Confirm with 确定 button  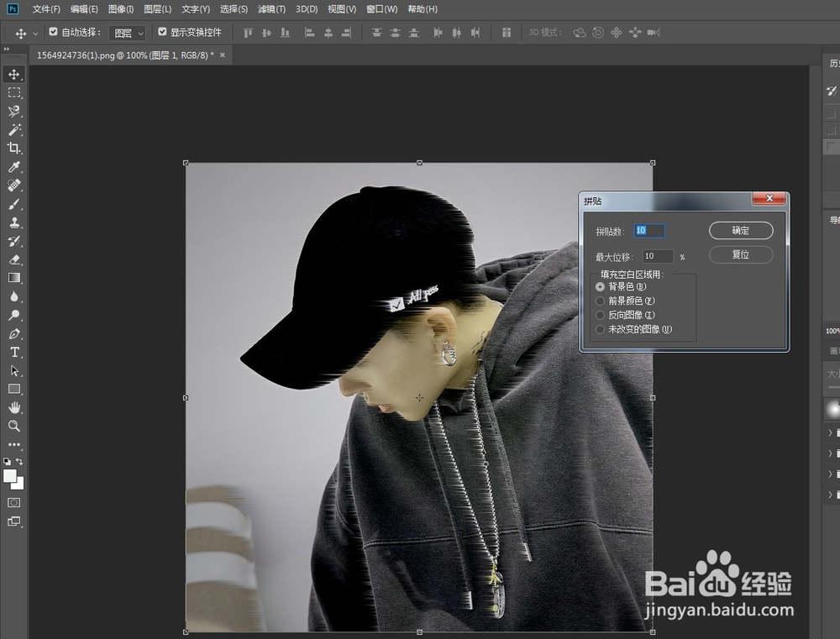tap(741, 230)
